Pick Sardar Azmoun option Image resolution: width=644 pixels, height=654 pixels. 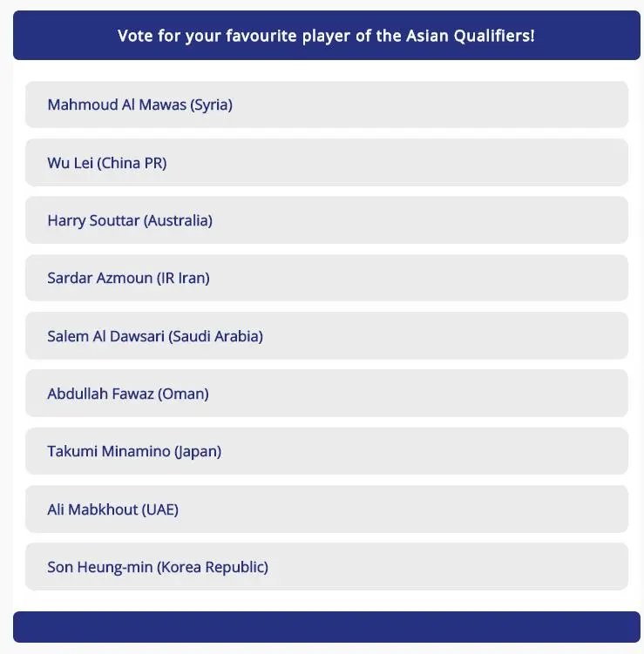(x=326, y=278)
